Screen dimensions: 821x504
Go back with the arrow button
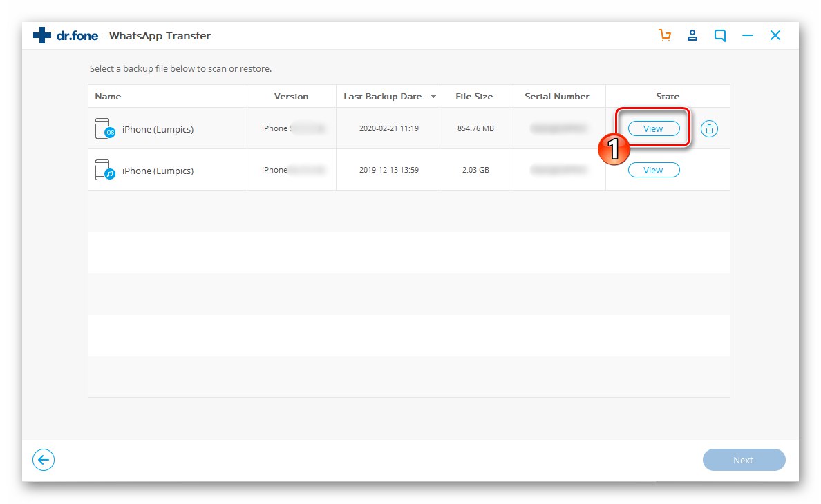[44, 460]
